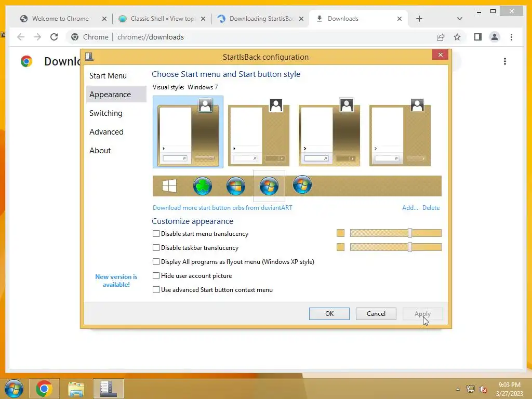Click the Apply button
This screenshot has width=532, height=399.
coord(422,313)
